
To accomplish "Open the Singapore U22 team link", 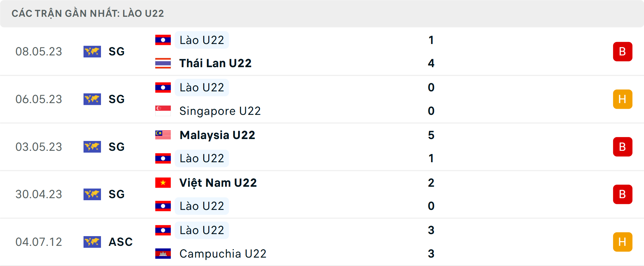I will point(220,111).
